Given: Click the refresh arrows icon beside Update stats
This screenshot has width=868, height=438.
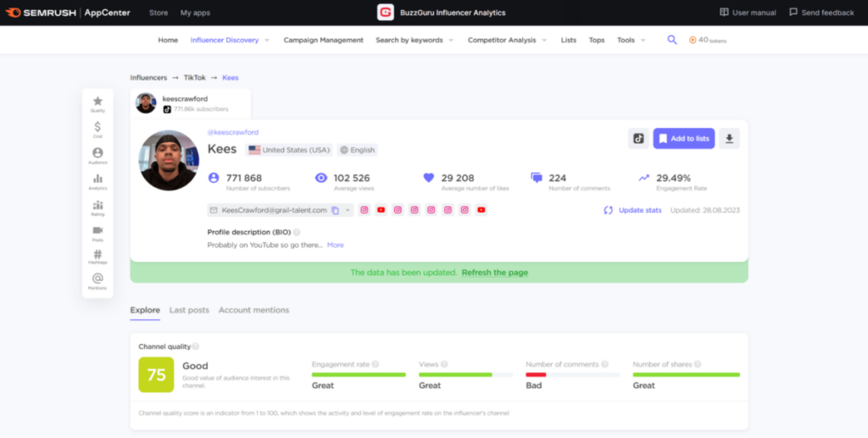Looking at the screenshot, I should click(609, 210).
